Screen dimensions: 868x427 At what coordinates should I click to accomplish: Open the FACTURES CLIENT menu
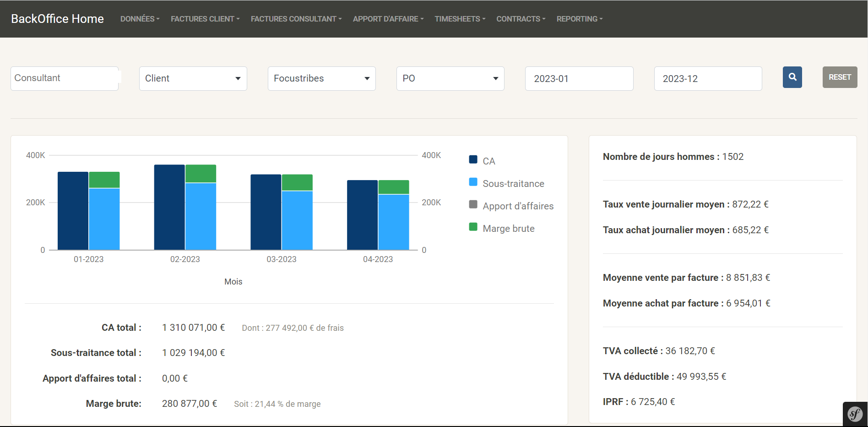coord(205,19)
